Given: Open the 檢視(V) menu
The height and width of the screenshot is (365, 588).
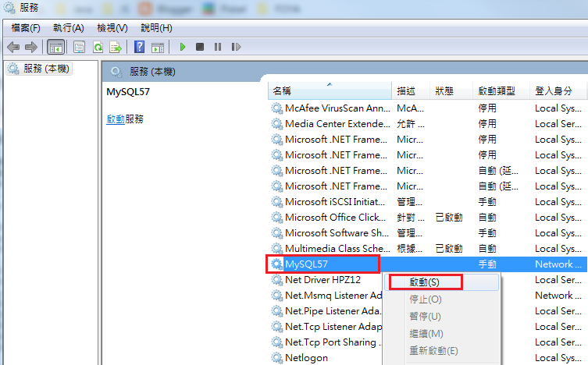Looking at the screenshot, I should pos(112,27).
